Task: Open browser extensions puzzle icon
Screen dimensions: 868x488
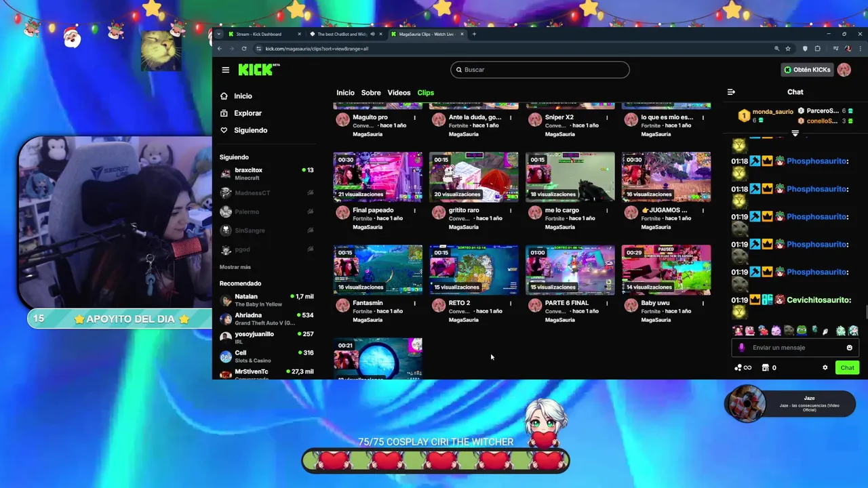Action: [818, 49]
